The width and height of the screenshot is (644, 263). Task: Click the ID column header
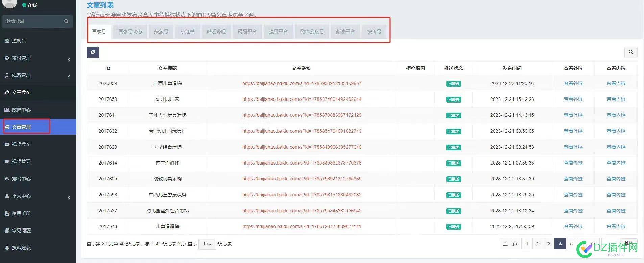coord(108,68)
